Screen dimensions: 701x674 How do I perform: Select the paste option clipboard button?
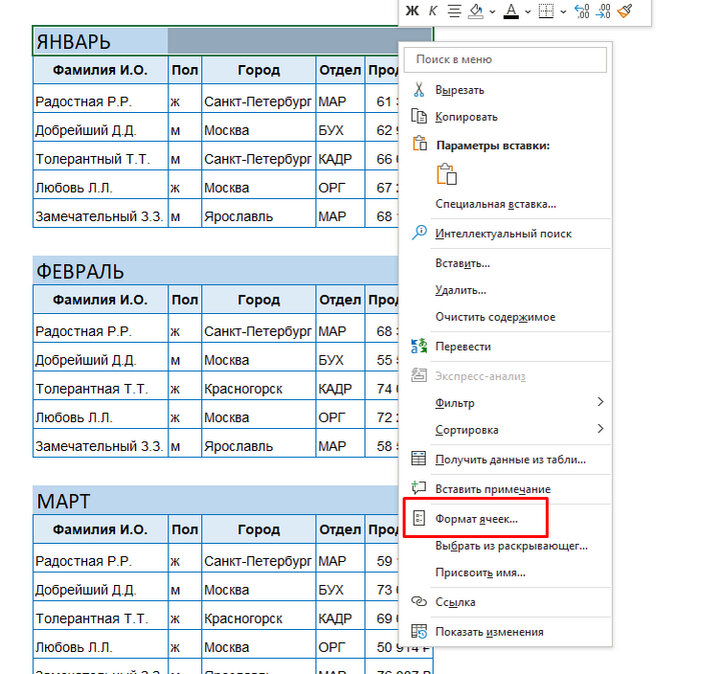[x=447, y=174]
